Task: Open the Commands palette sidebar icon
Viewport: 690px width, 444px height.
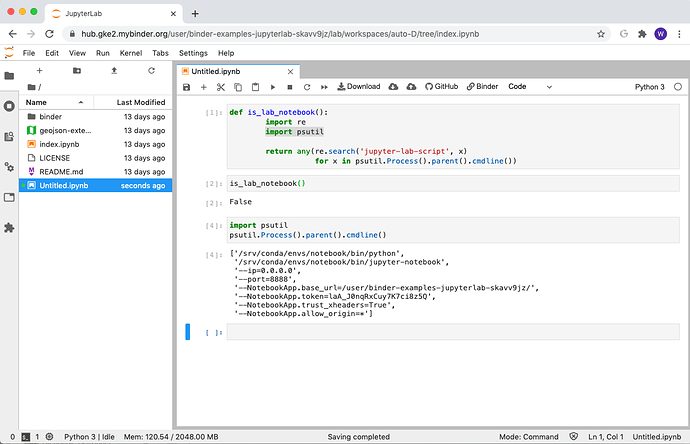Action: 9,136
